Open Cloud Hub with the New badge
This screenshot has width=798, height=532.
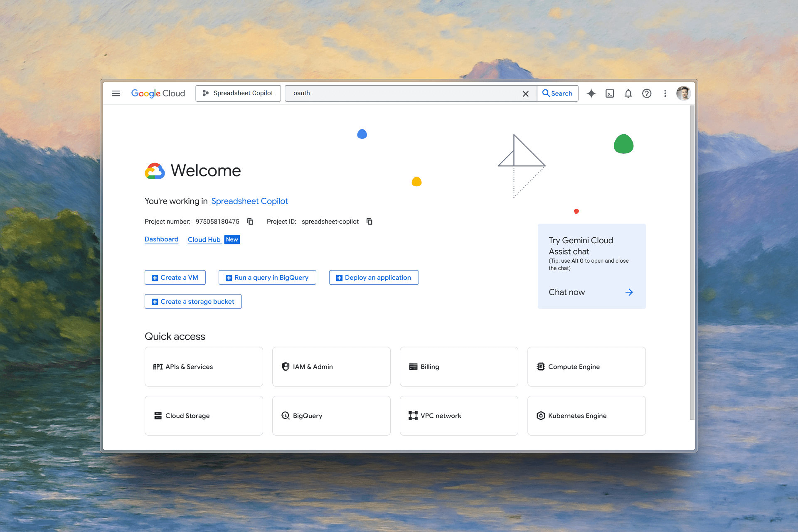click(204, 239)
